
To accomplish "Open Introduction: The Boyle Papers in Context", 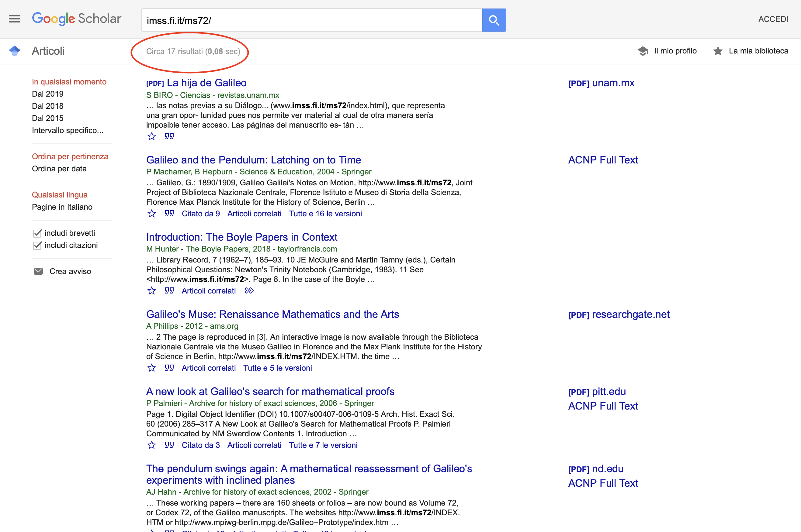I will click(242, 237).
